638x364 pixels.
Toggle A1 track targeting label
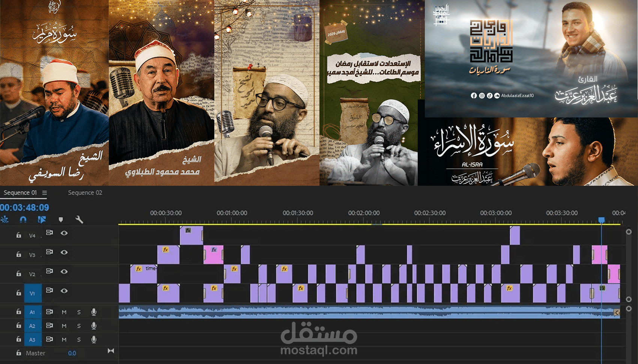click(33, 312)
